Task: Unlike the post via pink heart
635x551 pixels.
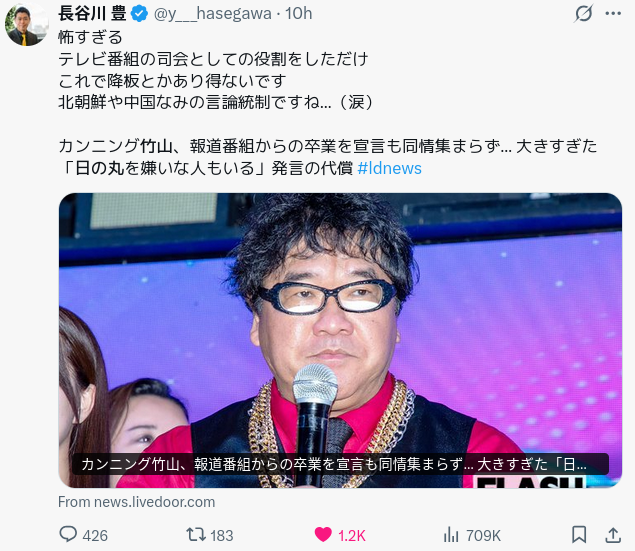Action: click(323, 534)
